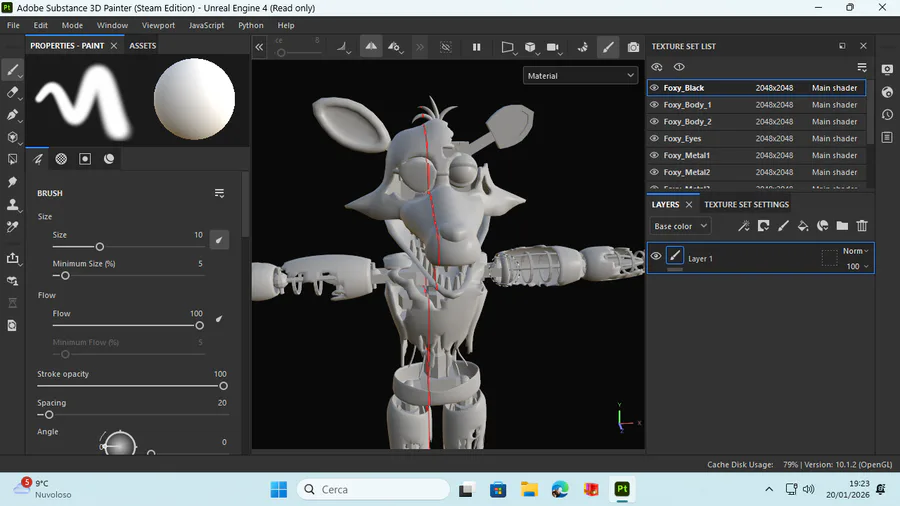Open Layer 1 blend mode Norm dropdown
The width and height of the screenshot is (900, 506).
pyautogui.click(x=856, y=251)
